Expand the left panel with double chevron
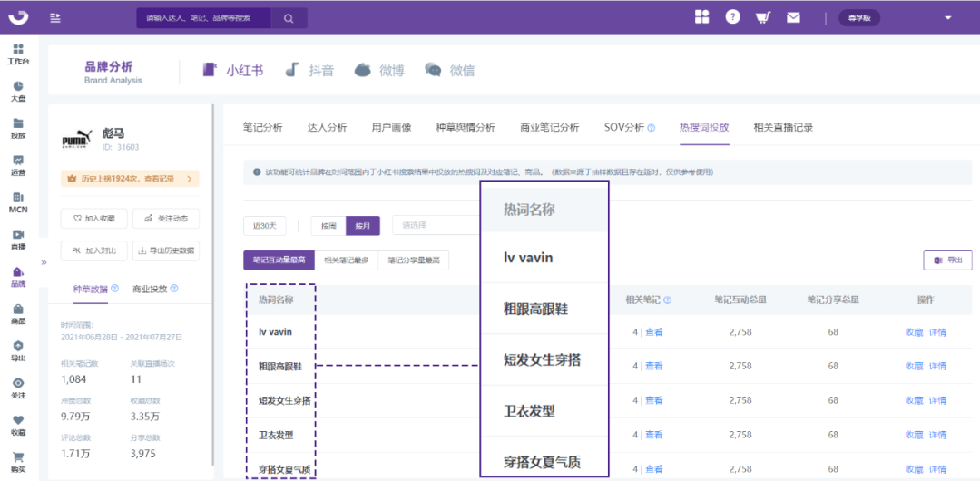The image size is (980, 481). point(43,262)
